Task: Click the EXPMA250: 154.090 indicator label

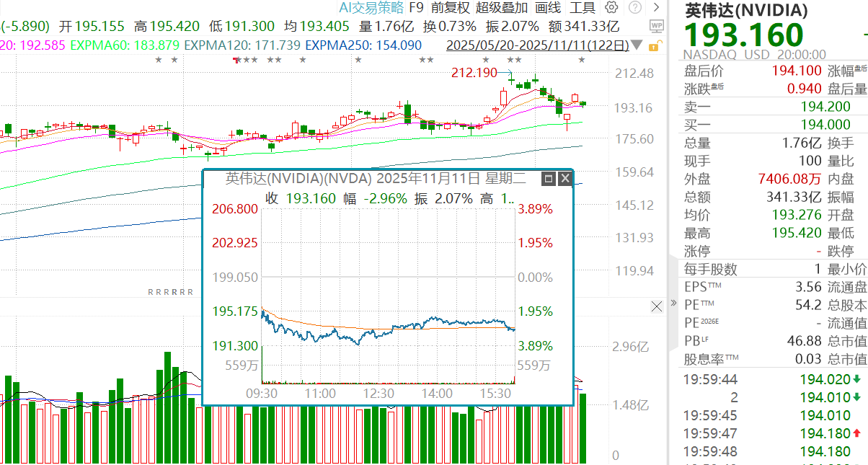Action: 363,45
